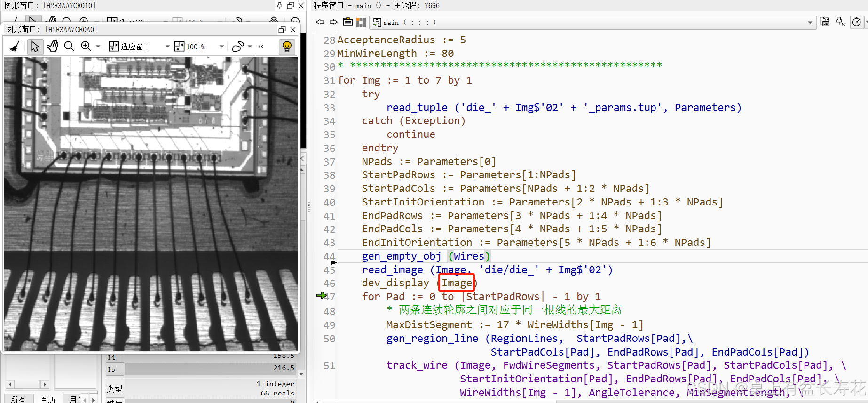Go forward with program window right arrow
The height and width of the screenshot is (403, 868).
tap(334, 22)
